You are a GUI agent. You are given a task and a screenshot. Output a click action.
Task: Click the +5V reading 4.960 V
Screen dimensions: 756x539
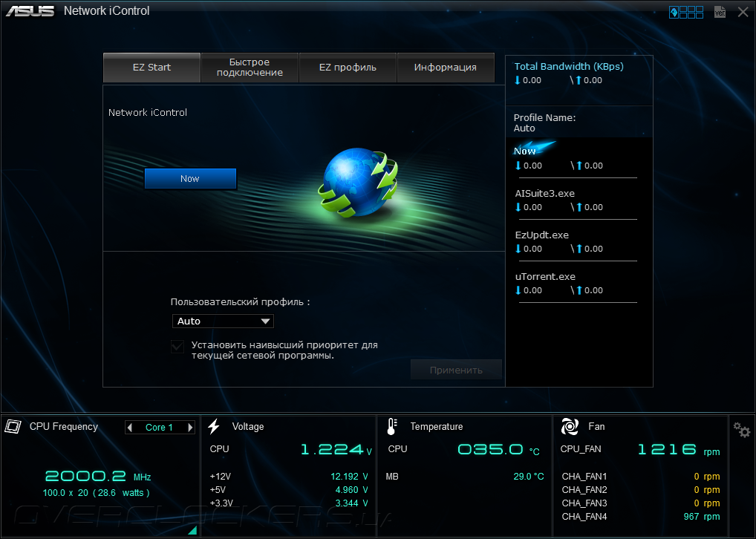coord(351,490)
